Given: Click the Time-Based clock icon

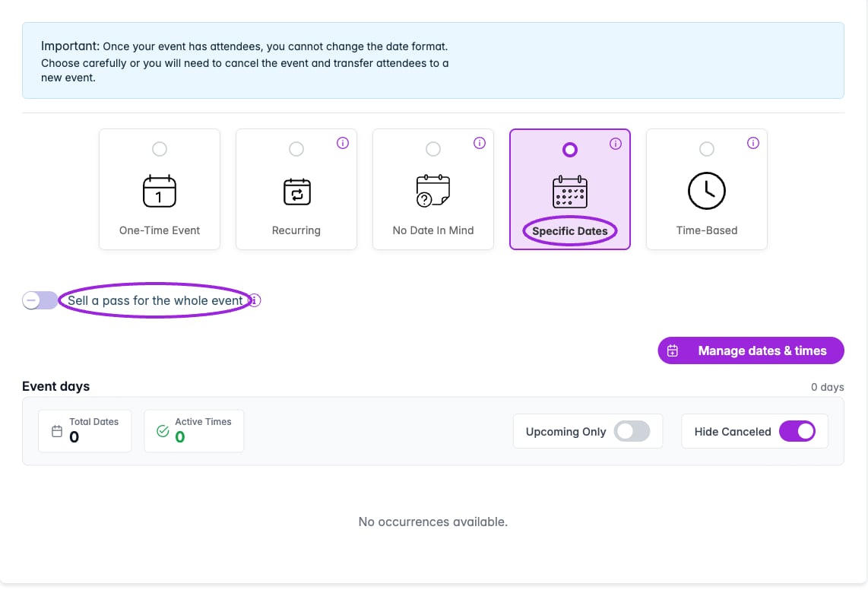Looking at the screenshot, I should [706, 191].
